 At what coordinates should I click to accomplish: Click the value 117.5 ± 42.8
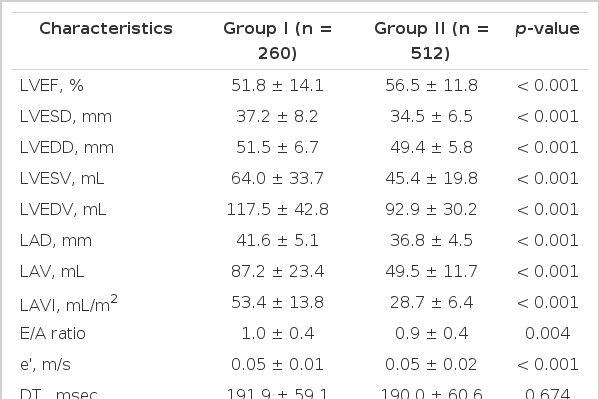coord(278,209)
